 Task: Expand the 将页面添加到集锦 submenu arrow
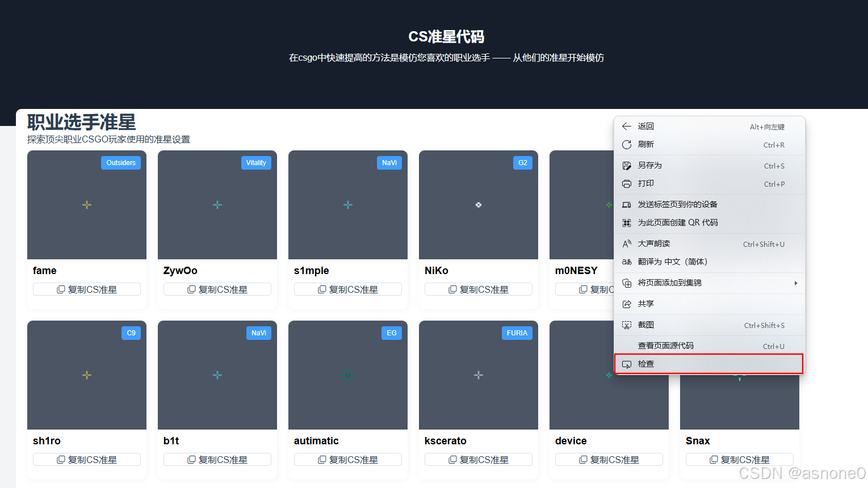[x=796, y=283]
